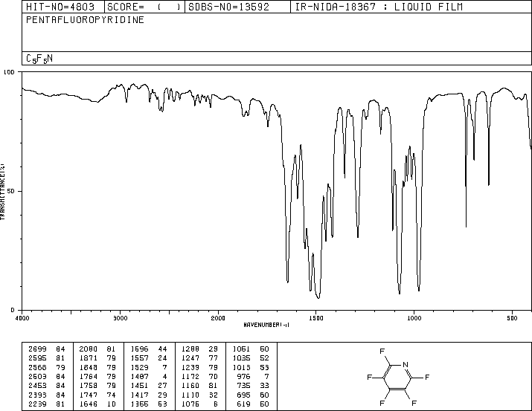Screen dimensions: 532x411
Task: Click the compound name PENTAFLUOROPYRIDINE
Action: coord(85,19)
